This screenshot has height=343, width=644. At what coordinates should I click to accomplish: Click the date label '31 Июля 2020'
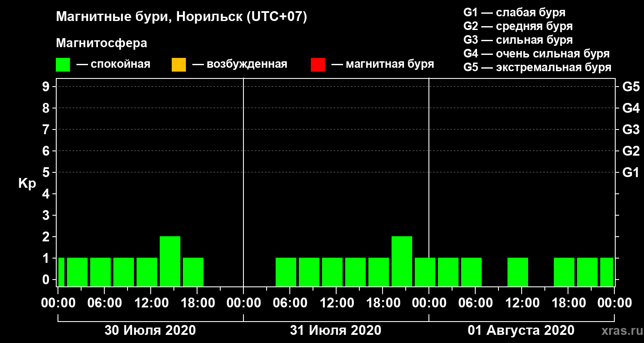click(336, 331)
